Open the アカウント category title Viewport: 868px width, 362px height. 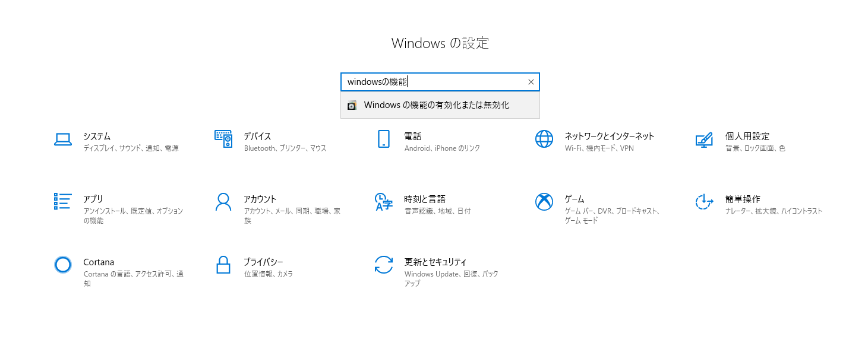click(260, 199)
